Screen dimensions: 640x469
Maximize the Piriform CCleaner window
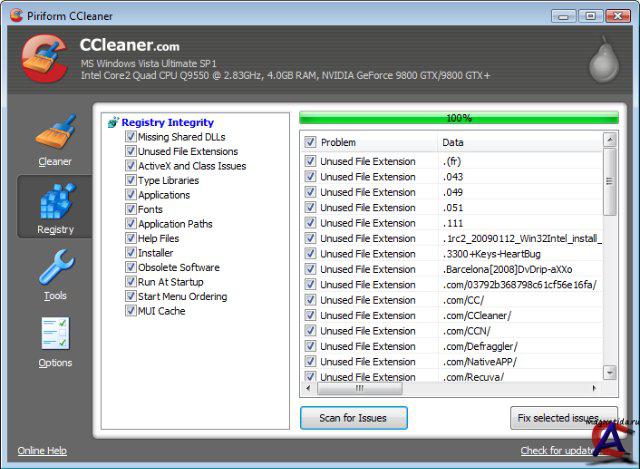coord(590,16)
